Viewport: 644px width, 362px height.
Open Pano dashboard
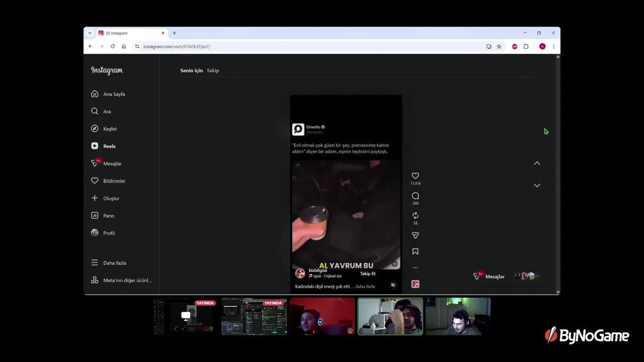click(x=103, y=216)
